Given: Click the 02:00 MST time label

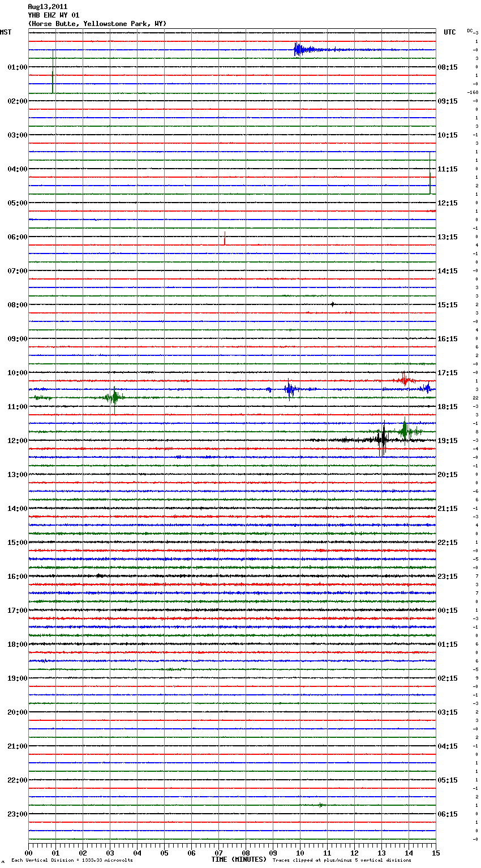Looking at the screenshot, I should click(x=18, y=101).
